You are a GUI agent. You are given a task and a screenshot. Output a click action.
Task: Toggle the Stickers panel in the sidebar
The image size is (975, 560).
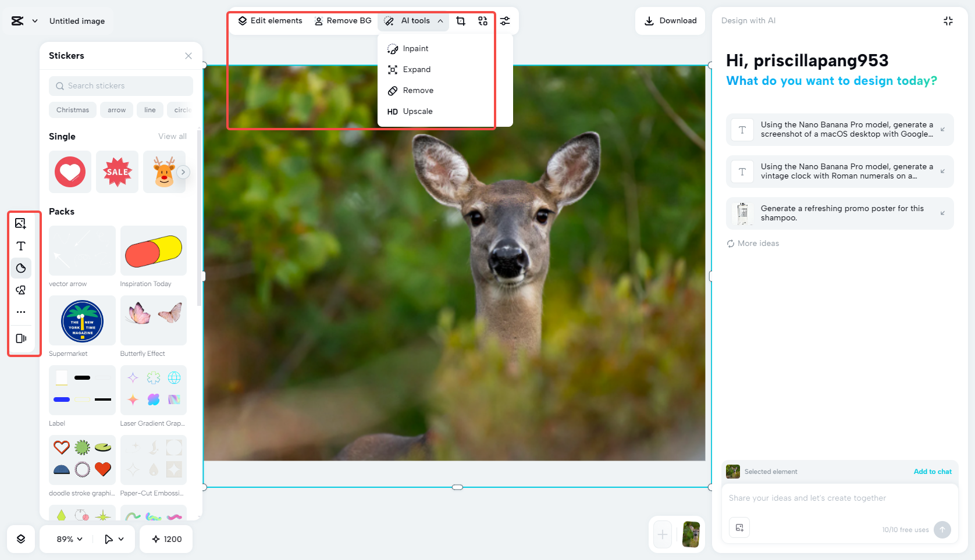(x=21, y=268)
